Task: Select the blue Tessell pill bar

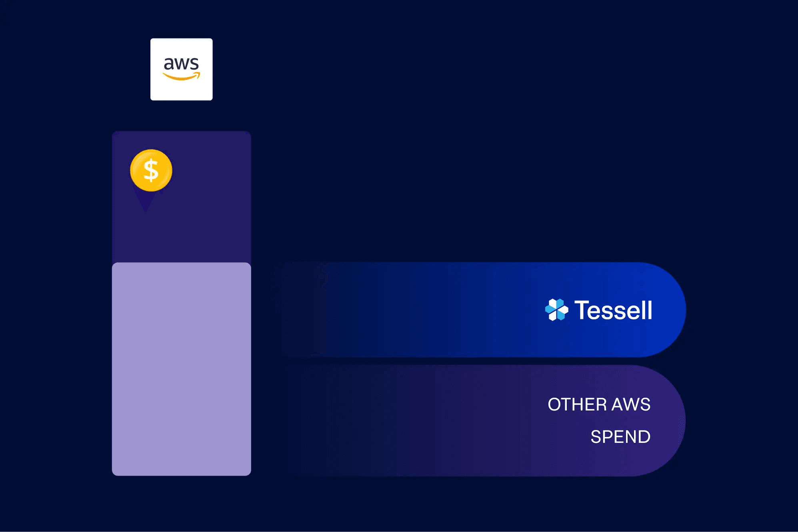Action: pyautogui.click(x=480, y=310)
